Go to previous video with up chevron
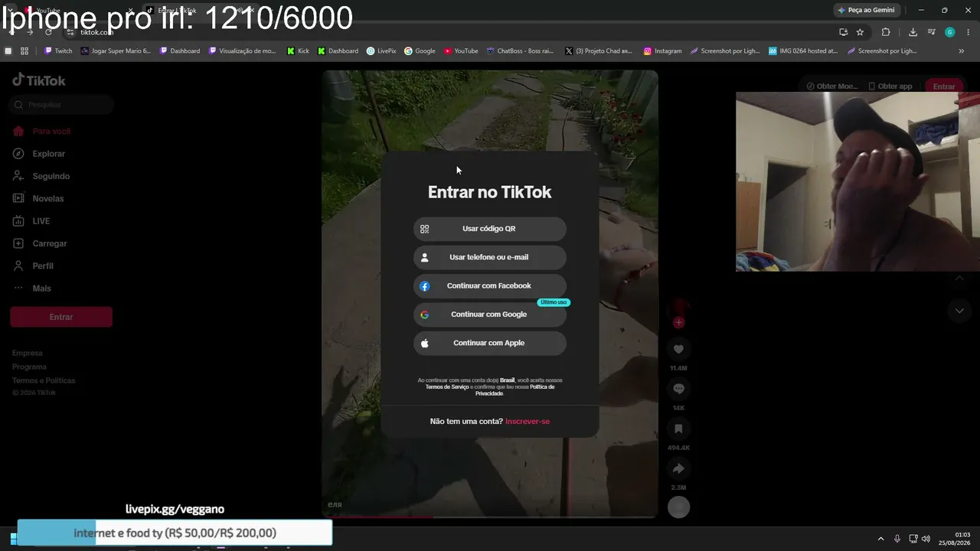This screenshot has width=980, height=551. click(959, 279)
